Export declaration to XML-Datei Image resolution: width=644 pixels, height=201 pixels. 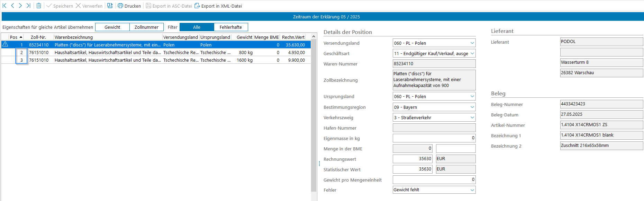218,6
